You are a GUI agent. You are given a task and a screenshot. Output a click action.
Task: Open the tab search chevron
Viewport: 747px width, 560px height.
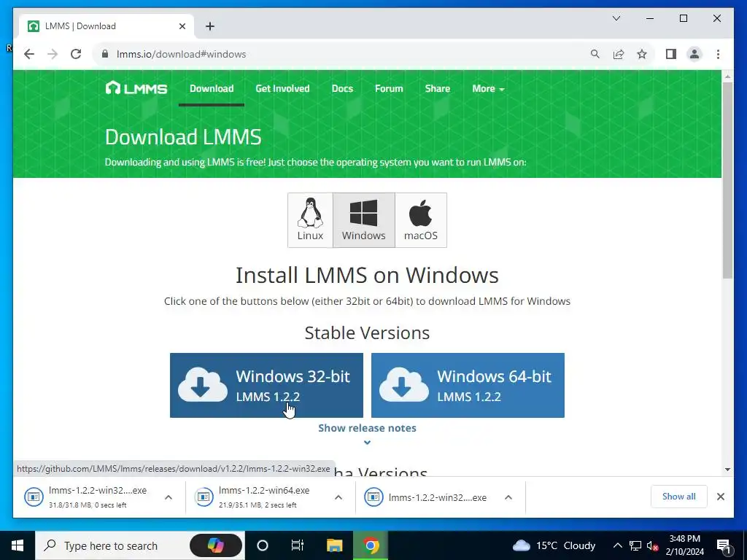tap(616, 18)
